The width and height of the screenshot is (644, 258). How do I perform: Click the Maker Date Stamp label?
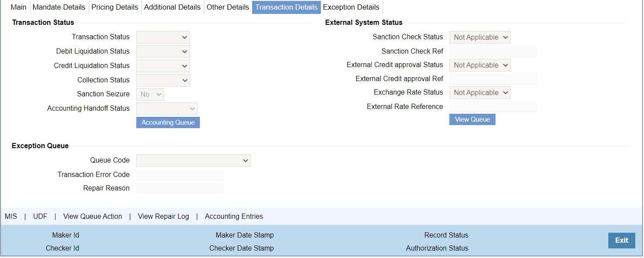(245, 235)
